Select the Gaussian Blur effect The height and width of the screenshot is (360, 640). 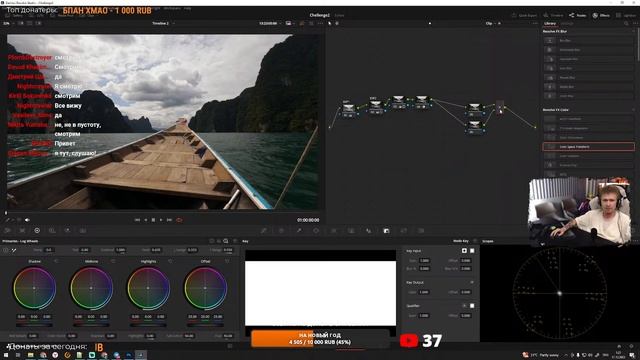coord(588,59)
